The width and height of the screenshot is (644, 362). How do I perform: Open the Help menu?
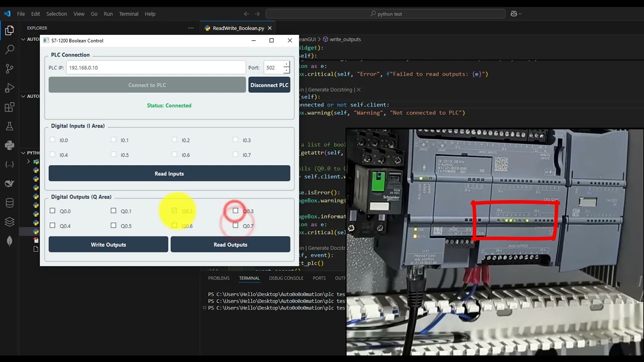pyautogui.click(x=150, y=14)
